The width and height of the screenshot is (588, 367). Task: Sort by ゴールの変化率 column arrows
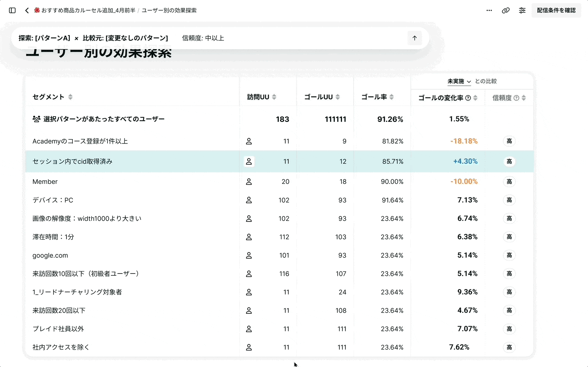475,98
